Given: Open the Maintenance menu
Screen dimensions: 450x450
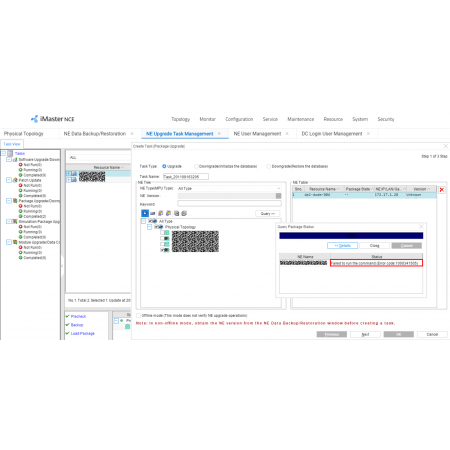Looking at the screenshot, I should pyautogui.click(x=301, y=119).
